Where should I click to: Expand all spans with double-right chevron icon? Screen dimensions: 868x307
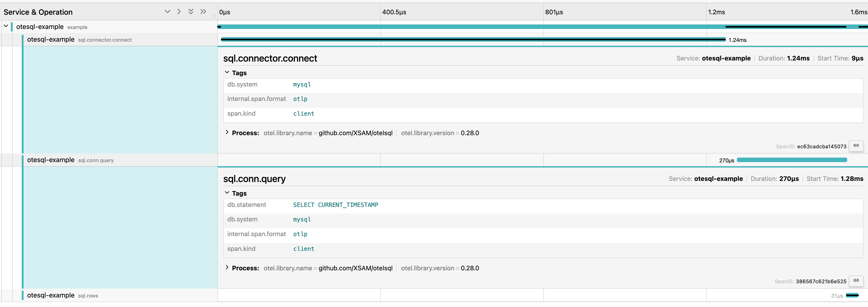203,12
